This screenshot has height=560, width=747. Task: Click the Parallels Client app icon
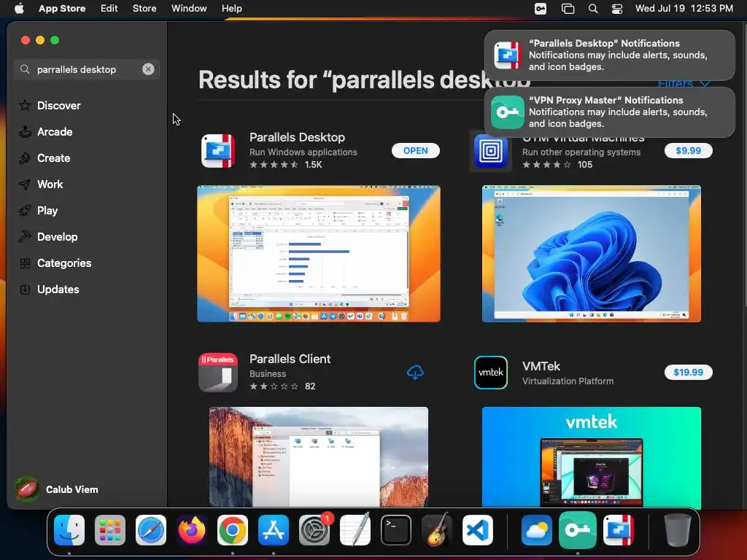point(218,373)
